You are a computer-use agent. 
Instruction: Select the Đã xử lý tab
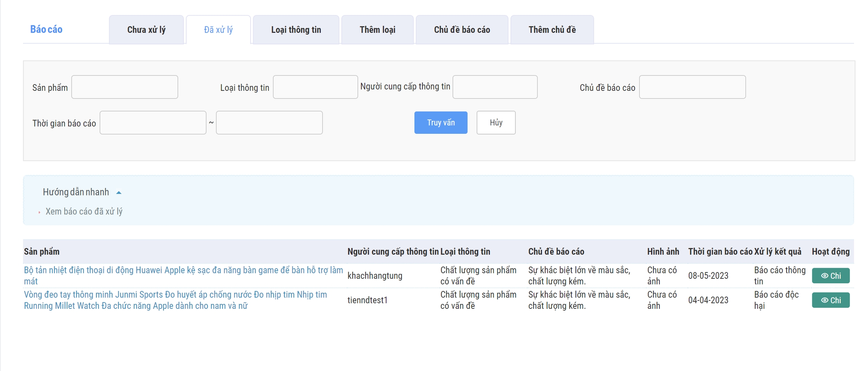tap(218, 30)
